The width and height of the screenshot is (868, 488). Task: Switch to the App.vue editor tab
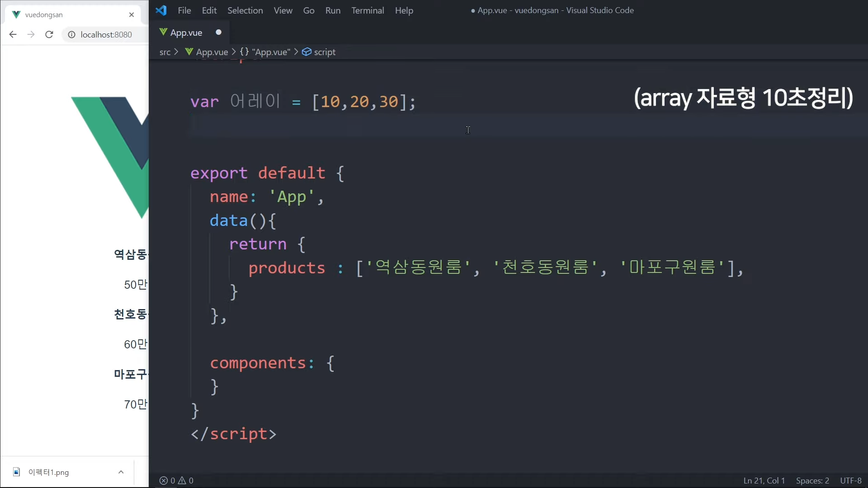186,33
